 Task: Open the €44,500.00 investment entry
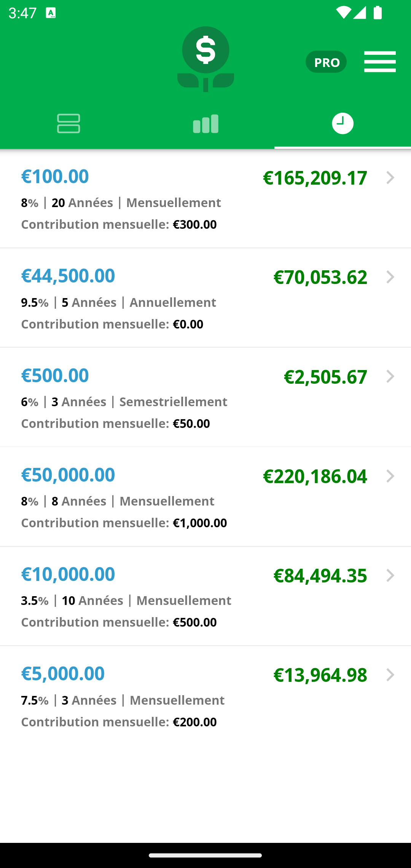pos(205,298)
